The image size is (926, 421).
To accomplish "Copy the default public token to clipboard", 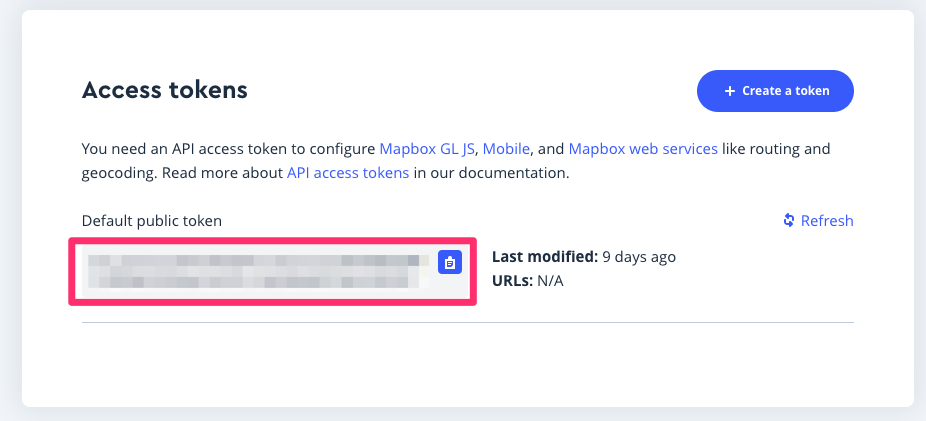I will pos(450,262).
